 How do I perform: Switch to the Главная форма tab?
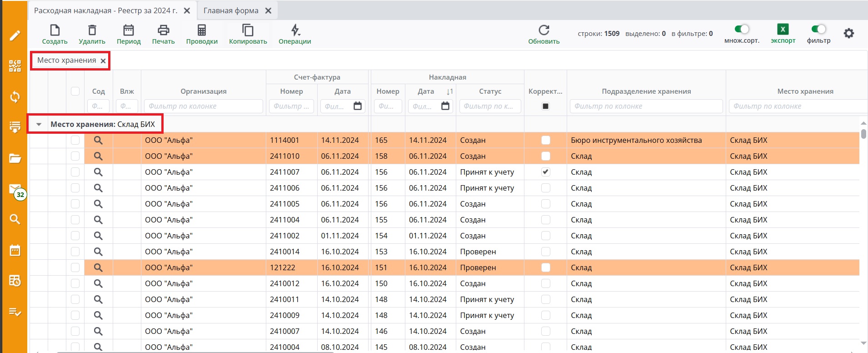(x=231, y=10)
